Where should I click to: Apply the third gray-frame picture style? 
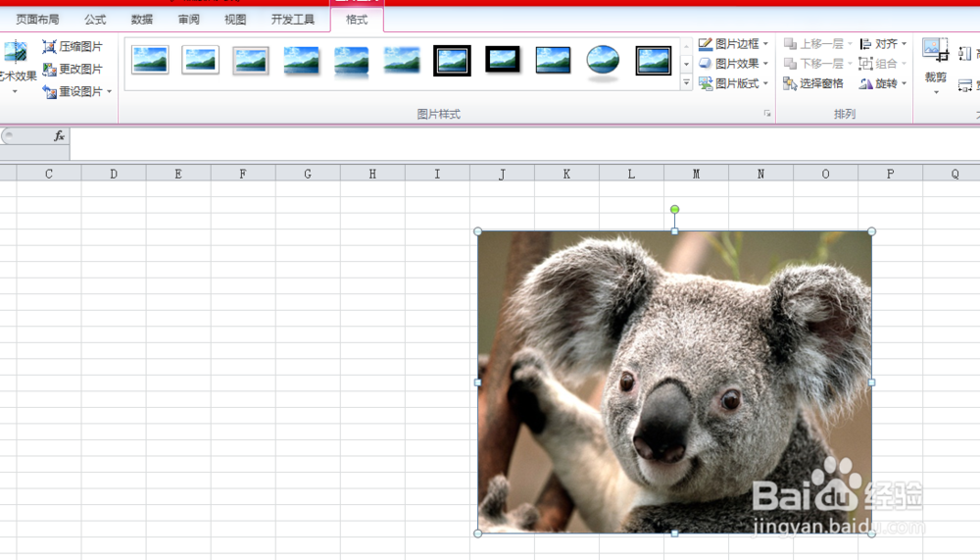coord(251,61)
